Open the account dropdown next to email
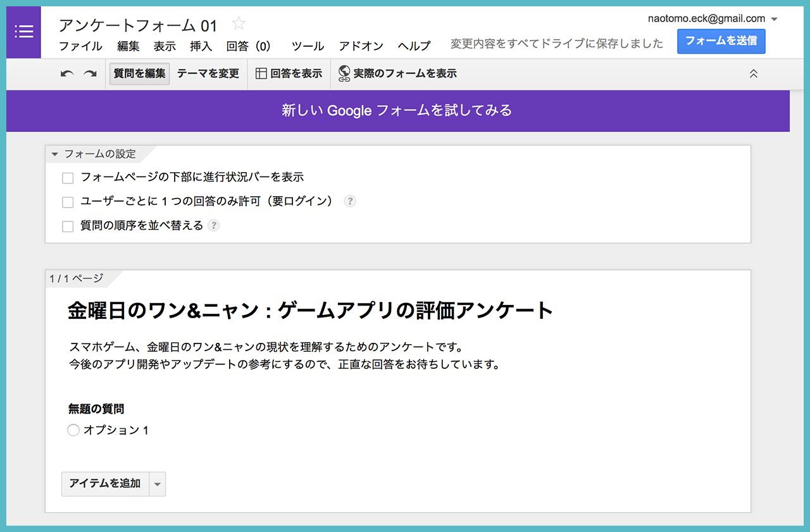 [x=774, y=19]
